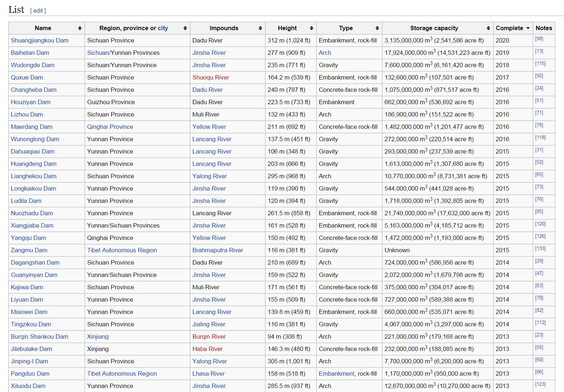Open Lhasa River link
This screenshot has height=392, width=564.
coord(208,374)
